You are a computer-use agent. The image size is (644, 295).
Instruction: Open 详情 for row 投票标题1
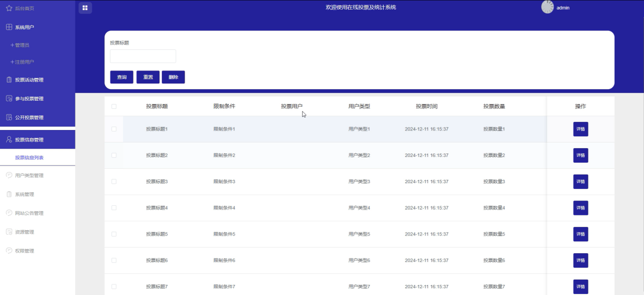pyautogui.click(x=581, y=129)
